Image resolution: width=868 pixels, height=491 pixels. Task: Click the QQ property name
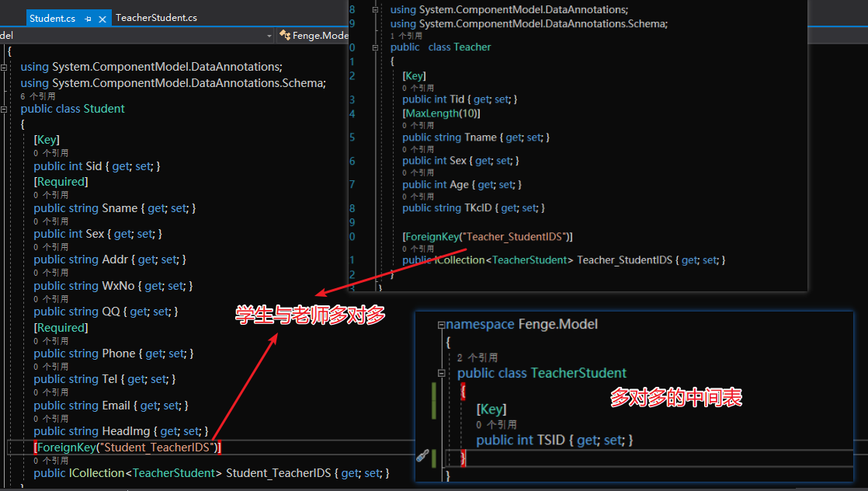[x=111, y=312]
